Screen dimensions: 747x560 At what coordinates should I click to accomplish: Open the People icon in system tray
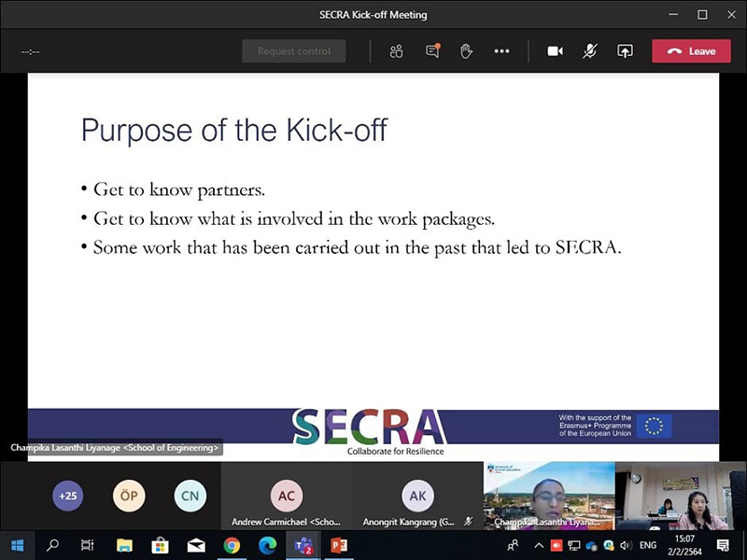(513, 545)
